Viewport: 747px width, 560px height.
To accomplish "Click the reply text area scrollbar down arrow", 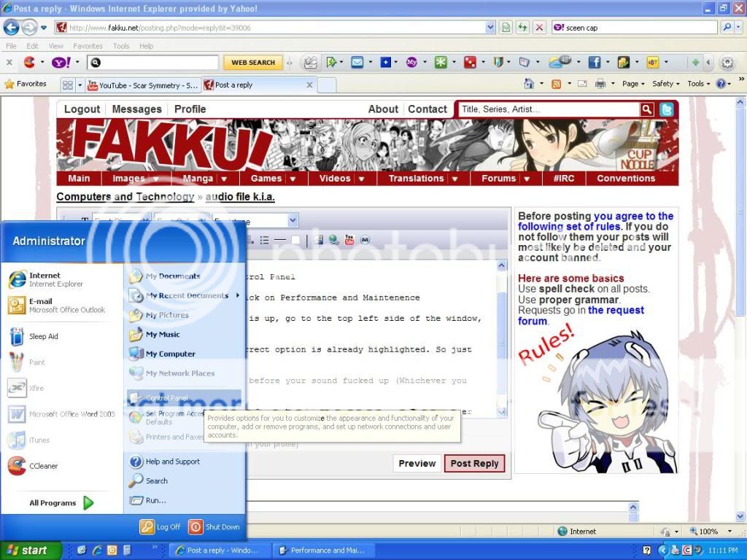I will coord(502,413).
